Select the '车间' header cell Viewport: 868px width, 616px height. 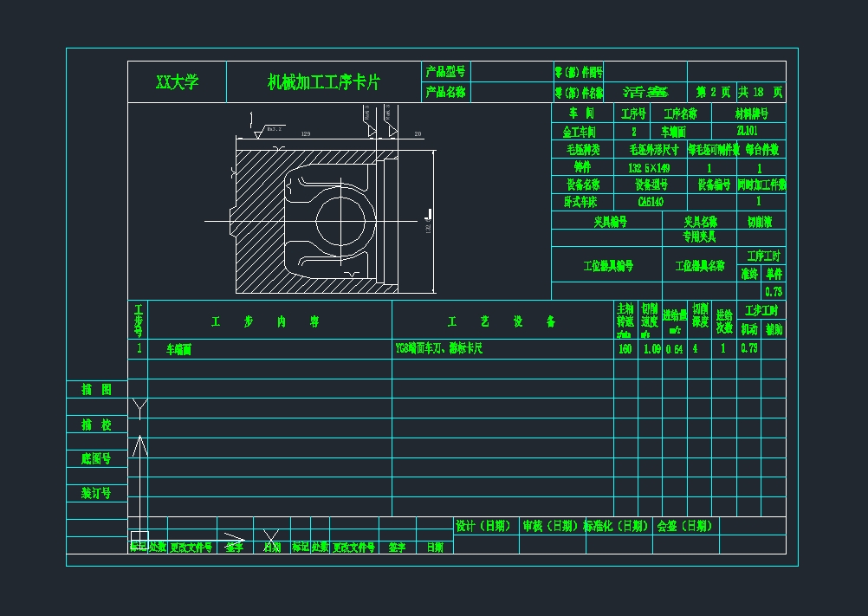point(582,113)
